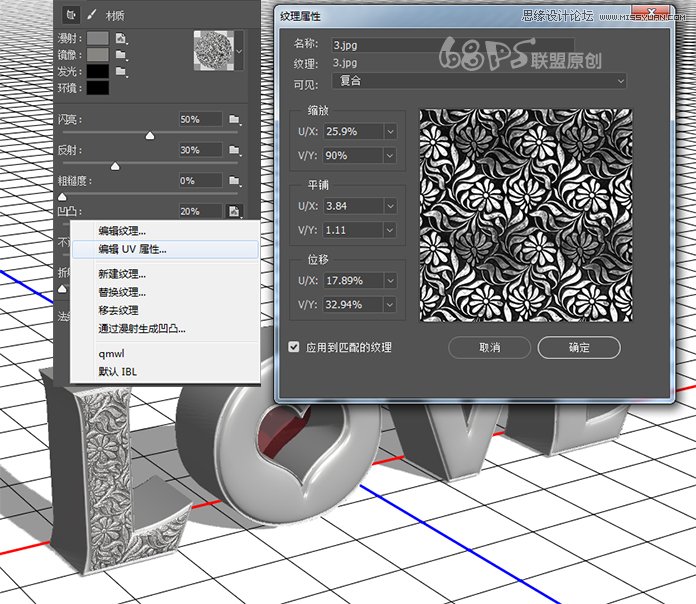Open offset V/Y 32.94% dropdown arrow

pos(390,304)
